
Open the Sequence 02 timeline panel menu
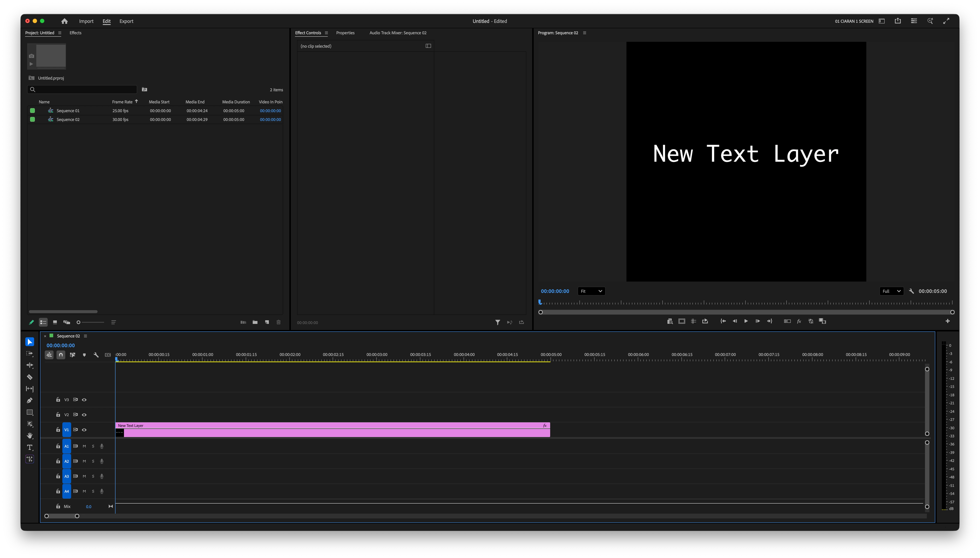click(x=85, y=336)
